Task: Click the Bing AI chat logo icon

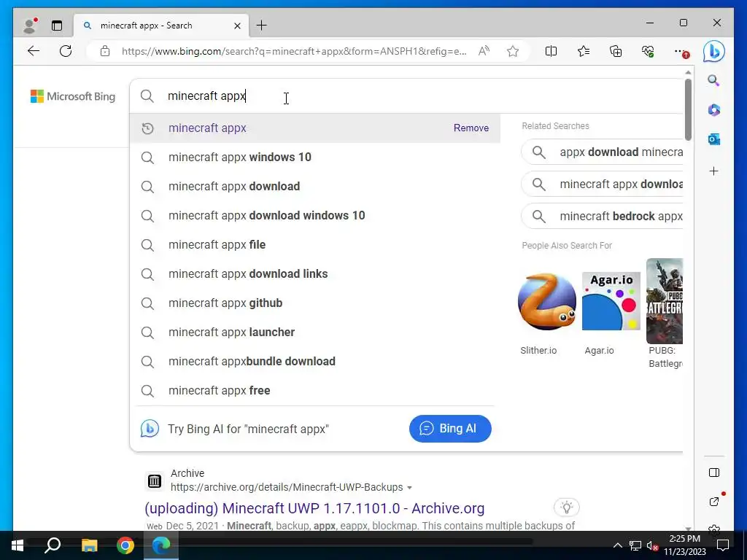Action: [149, 429]
